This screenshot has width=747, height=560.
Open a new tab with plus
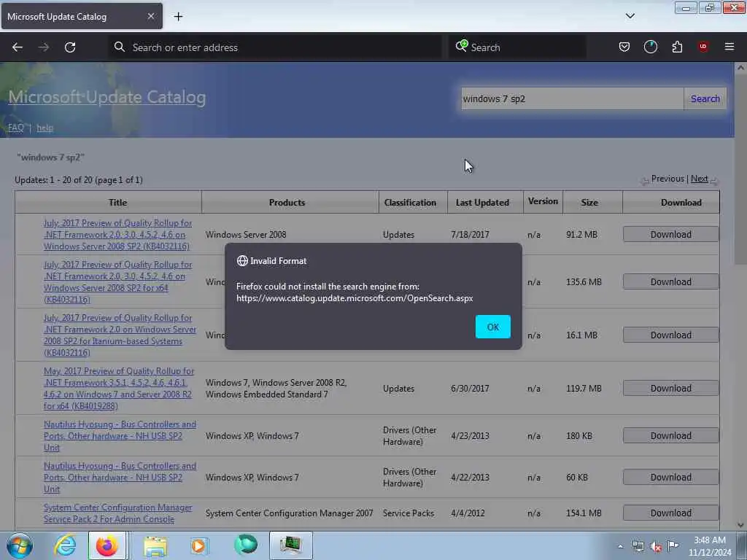coord(178,17)
